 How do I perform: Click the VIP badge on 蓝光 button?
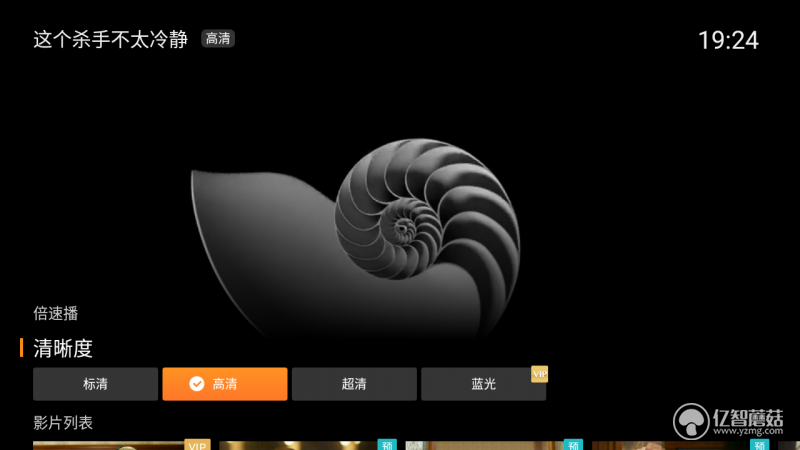tap(539, 374)
